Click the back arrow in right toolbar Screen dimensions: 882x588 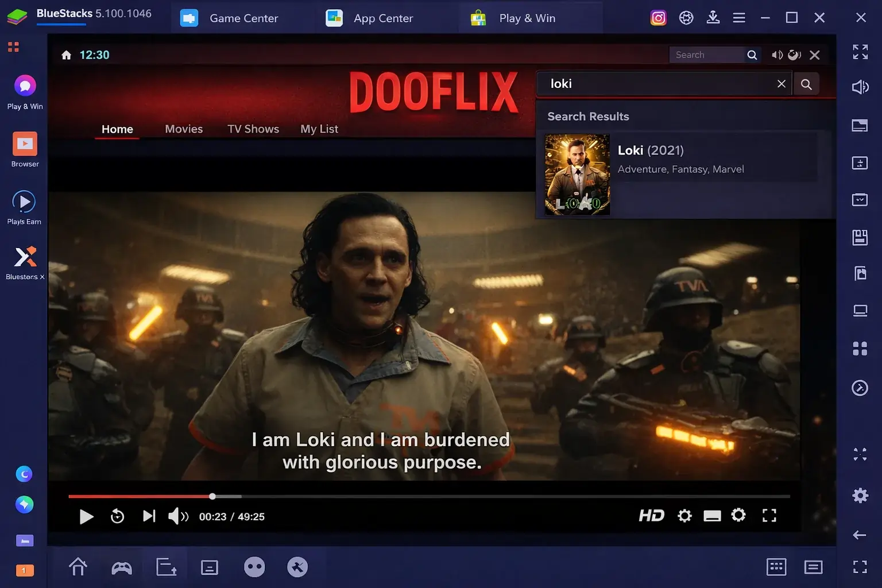pyautogui.click(x=860, y=535)
